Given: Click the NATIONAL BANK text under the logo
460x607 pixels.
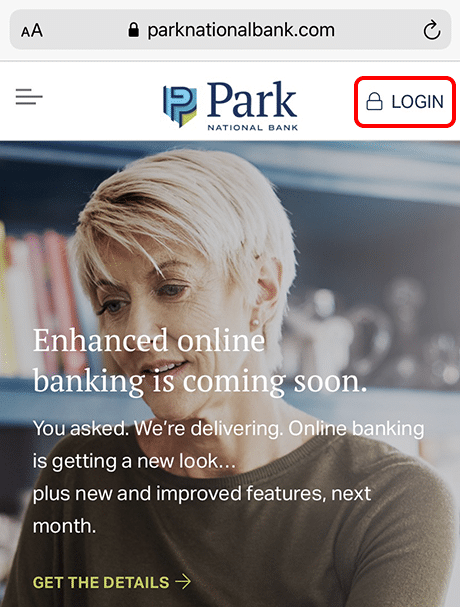Looking at the screenshot, I should tap(252, 127).
